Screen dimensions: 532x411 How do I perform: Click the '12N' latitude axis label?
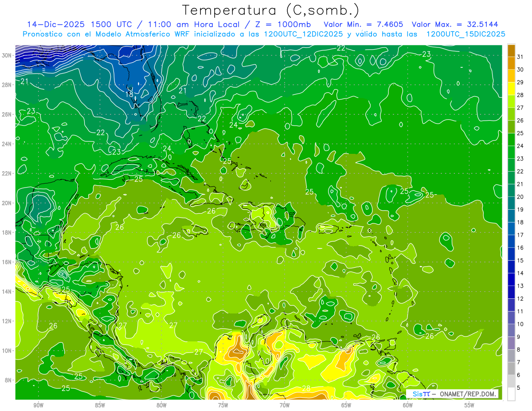point(7,321)
